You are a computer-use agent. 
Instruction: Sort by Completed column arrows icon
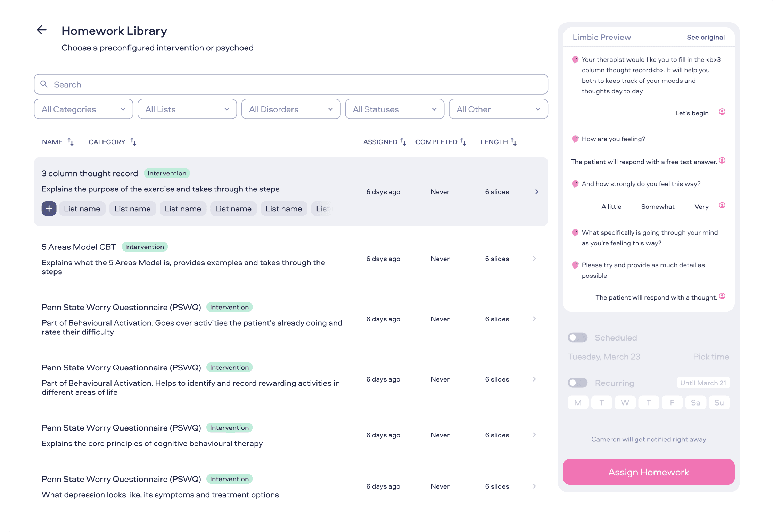click(x=463, y=142)
